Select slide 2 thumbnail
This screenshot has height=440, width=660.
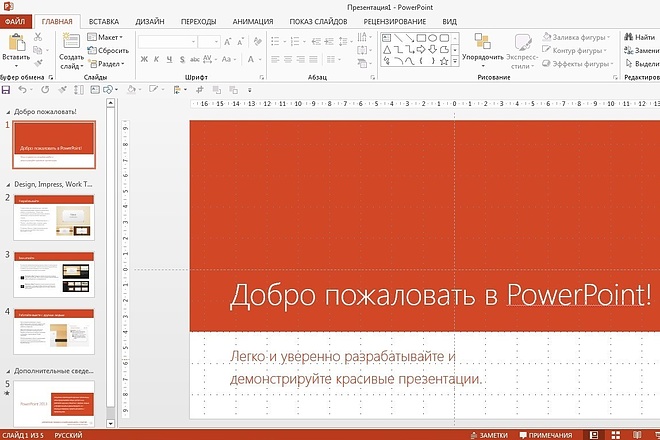point(54,218)
